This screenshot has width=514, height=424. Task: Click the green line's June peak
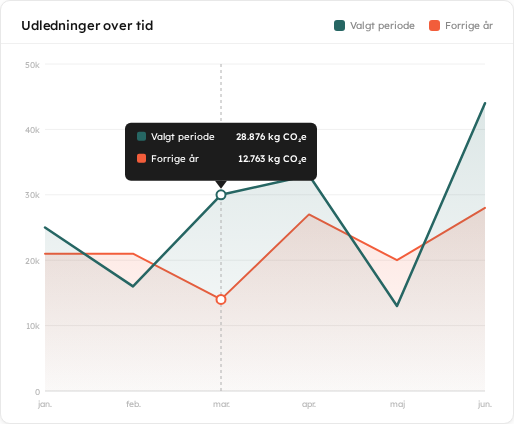[485, 103]
